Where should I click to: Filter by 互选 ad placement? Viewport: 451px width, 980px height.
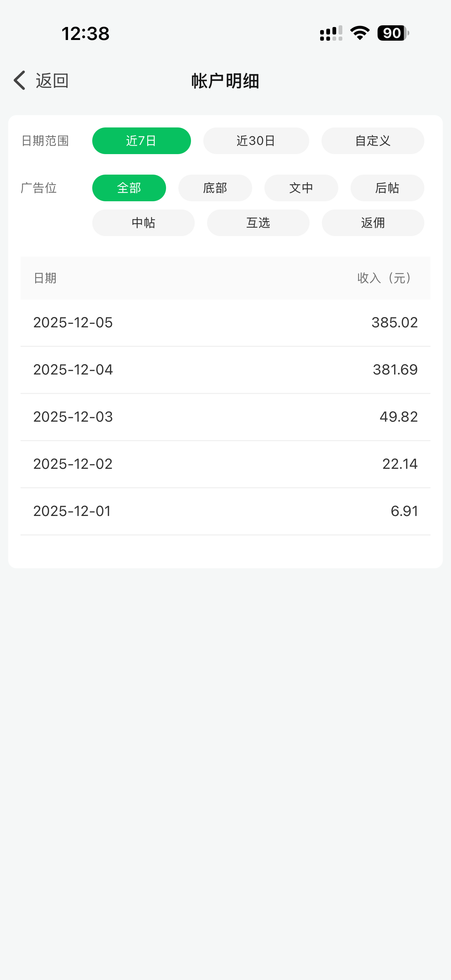[x=258, y=223]
